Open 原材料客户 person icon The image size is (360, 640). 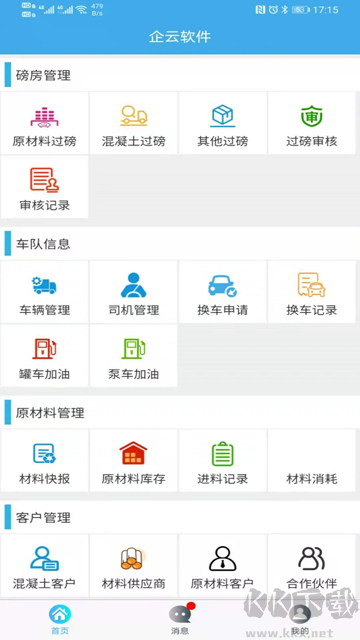coord(222,559)
